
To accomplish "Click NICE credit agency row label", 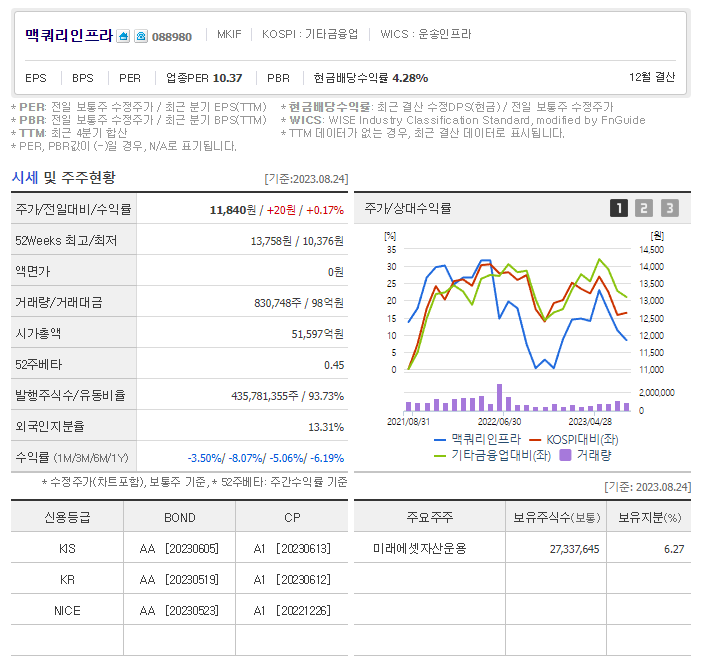I will coord(67,611).
